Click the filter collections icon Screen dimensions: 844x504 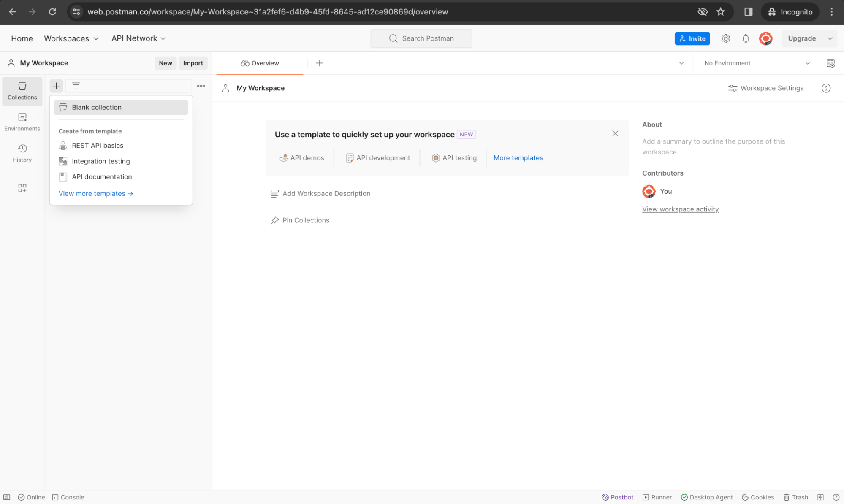[x=76, y=86]
